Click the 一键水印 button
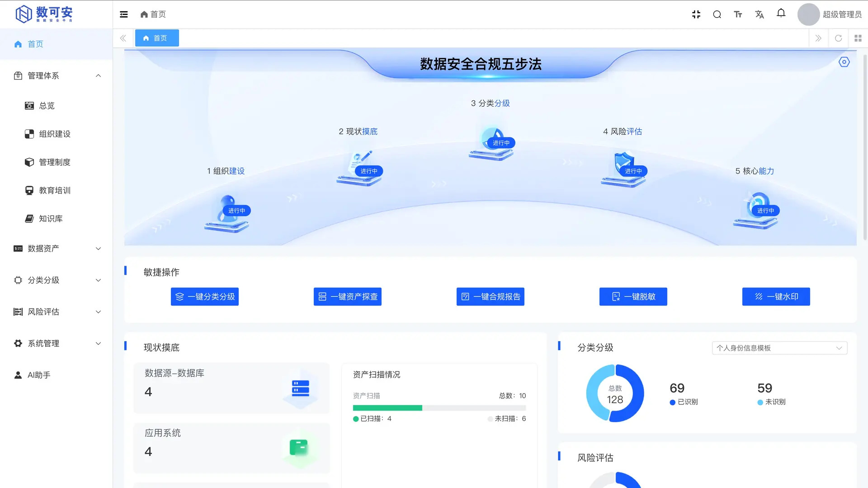Viewport: 868px width, 488px height. [x=776, y=297]
